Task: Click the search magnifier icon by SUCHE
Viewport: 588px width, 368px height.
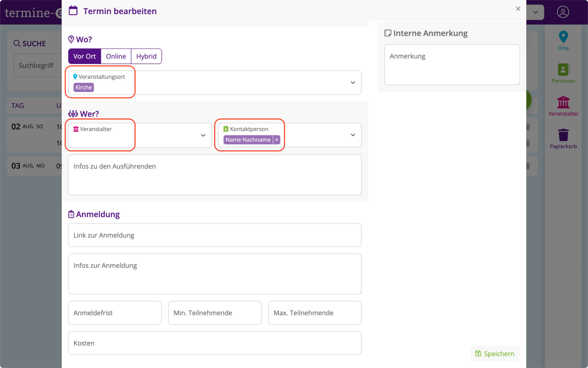Action: [17, 44]
